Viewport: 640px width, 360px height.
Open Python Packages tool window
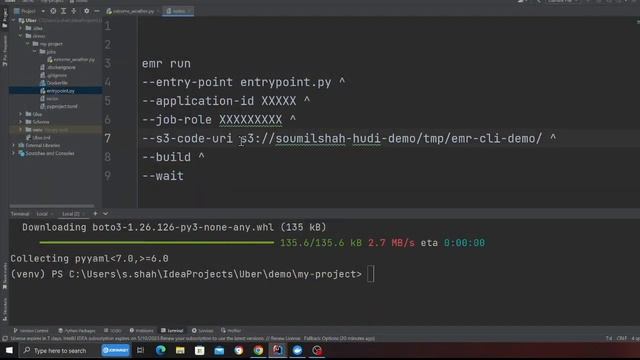[76, 331]
